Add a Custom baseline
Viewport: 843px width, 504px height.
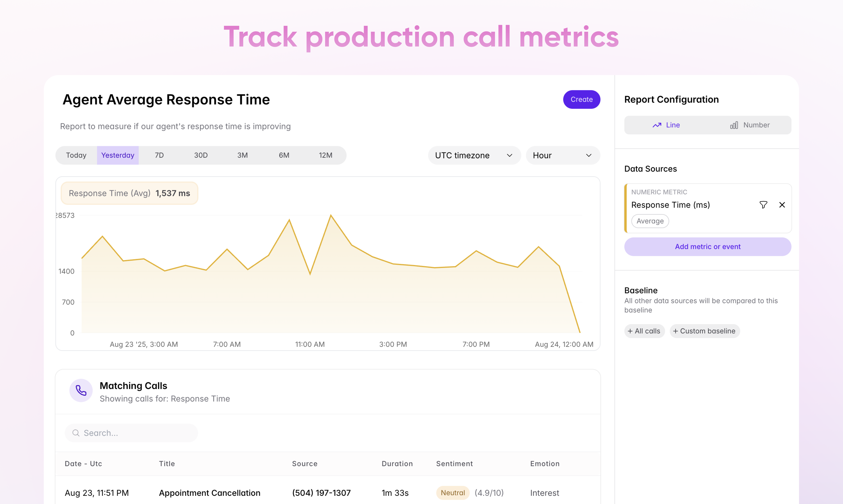(704, 331)
